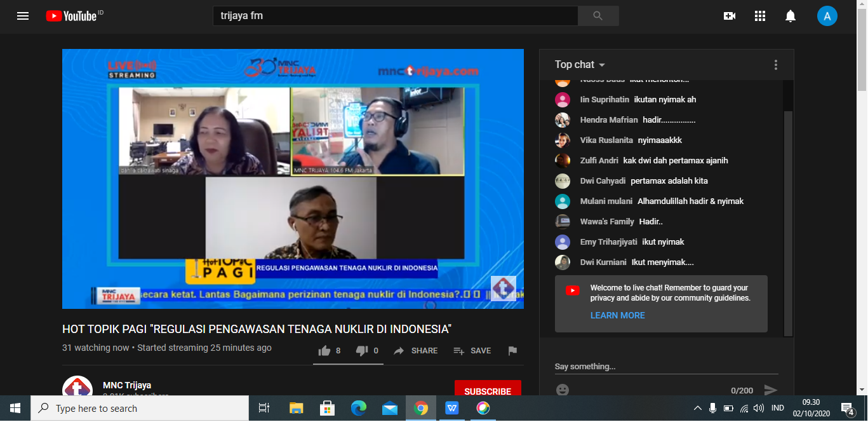Show hidden system tray icons
Image resolution: width=868 pixels, height=422 pixels.
[x=697, y=408]
